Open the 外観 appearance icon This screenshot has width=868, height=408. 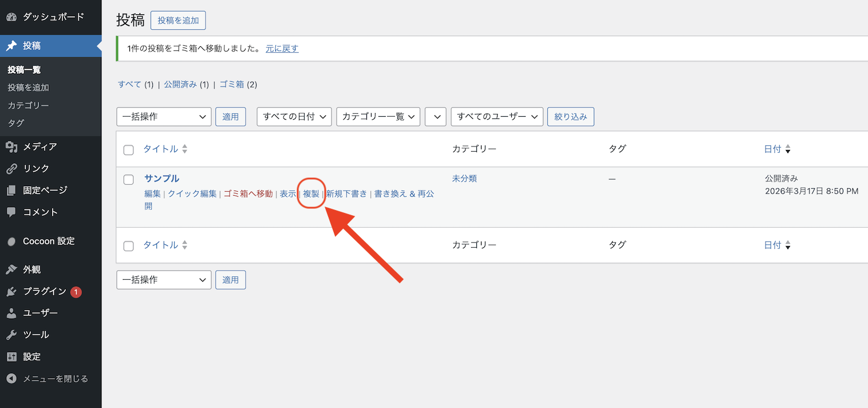[x=13, y=269]
